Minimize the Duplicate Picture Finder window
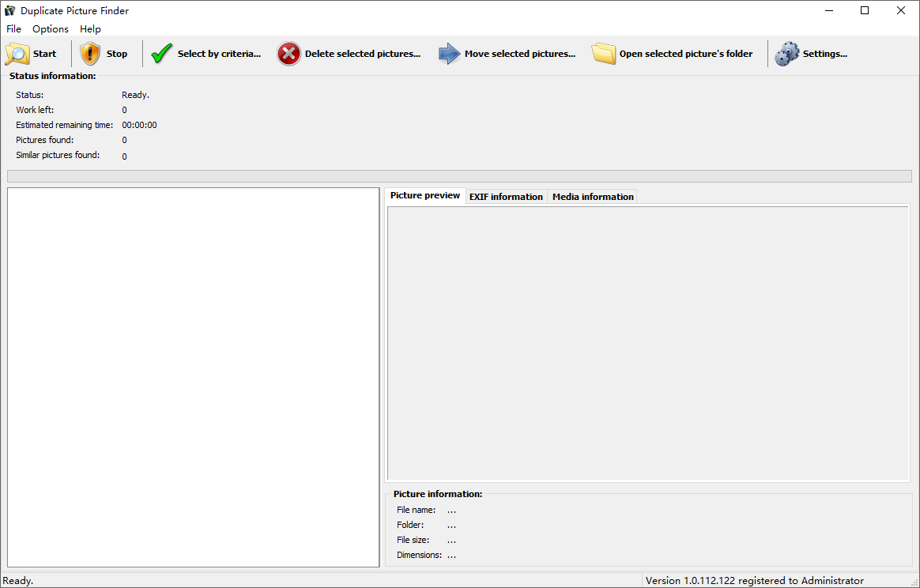Viewport: 920px width, 588px height. tap(828, 10)
